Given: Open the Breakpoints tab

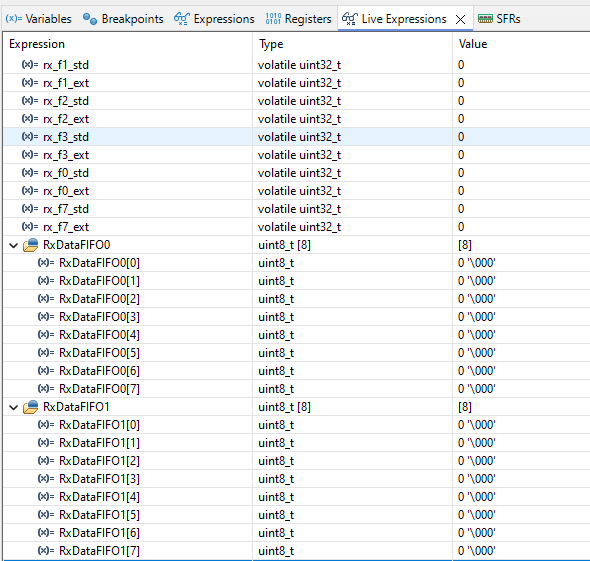Looking at the screenshot, I should click(x=123, y=19).
